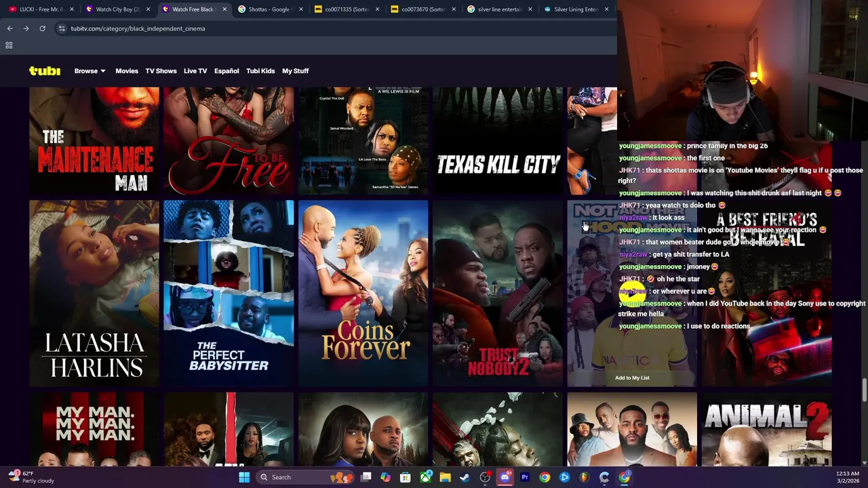Open Discord from taskbar
This screenshot has height=488, width=868.
coord(505,477)
